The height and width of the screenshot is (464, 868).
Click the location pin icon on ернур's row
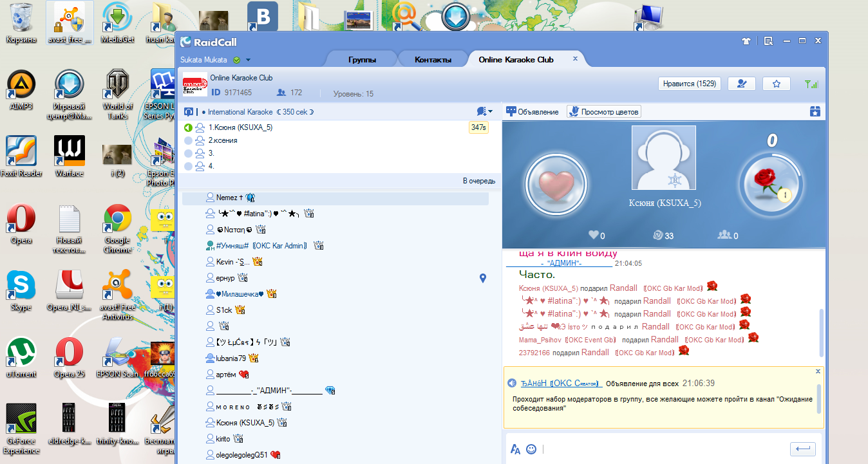[x=483, y=278]
